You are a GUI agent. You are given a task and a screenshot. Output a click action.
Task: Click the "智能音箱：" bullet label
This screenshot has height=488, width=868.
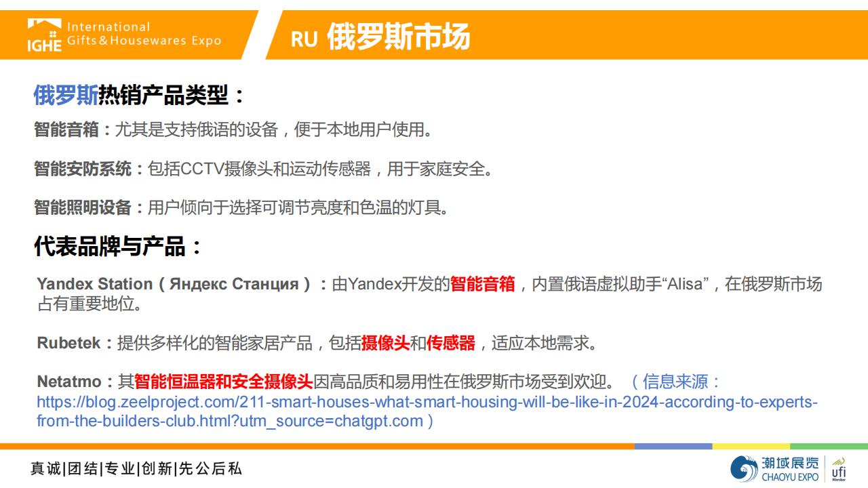click(x=74, y=129)
